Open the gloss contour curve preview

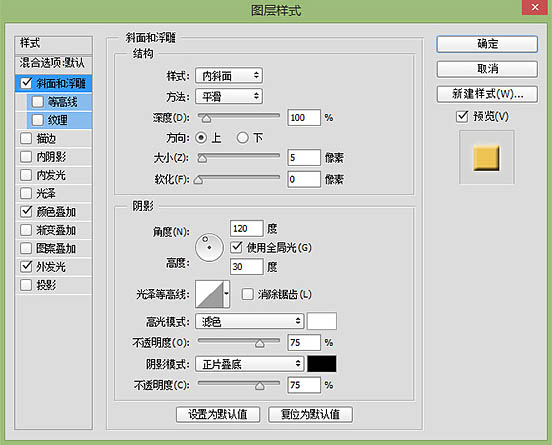(210, 294)
